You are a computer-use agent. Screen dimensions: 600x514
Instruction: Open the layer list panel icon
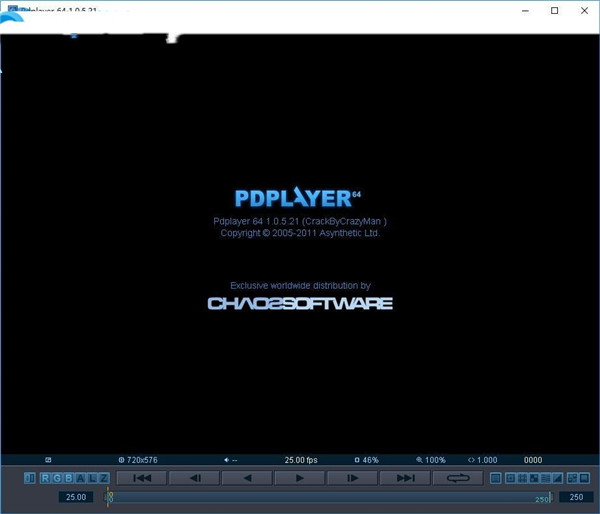[496, 478]
